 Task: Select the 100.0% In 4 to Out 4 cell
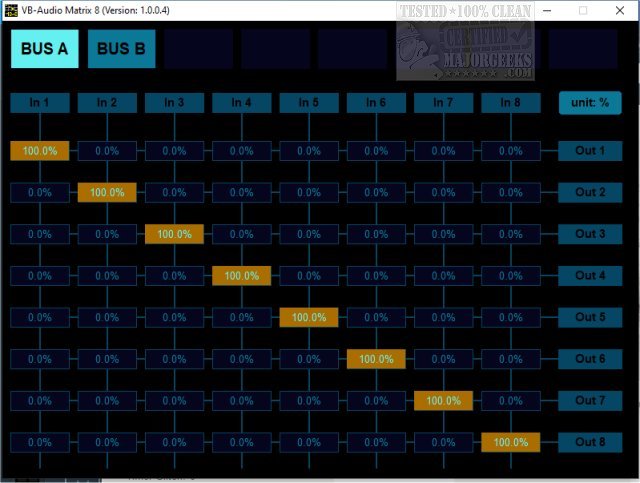coord(242,276)
